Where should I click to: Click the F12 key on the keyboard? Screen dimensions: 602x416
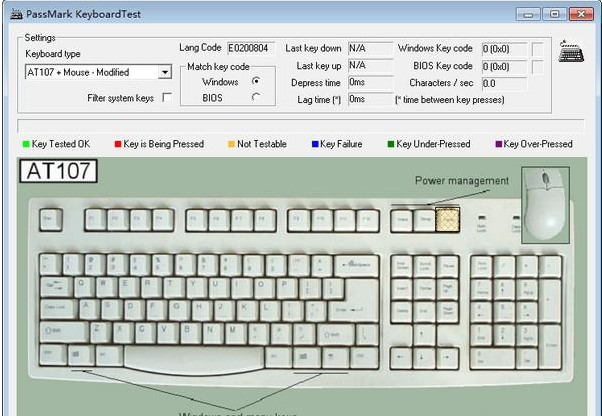[x=367, y=221]
